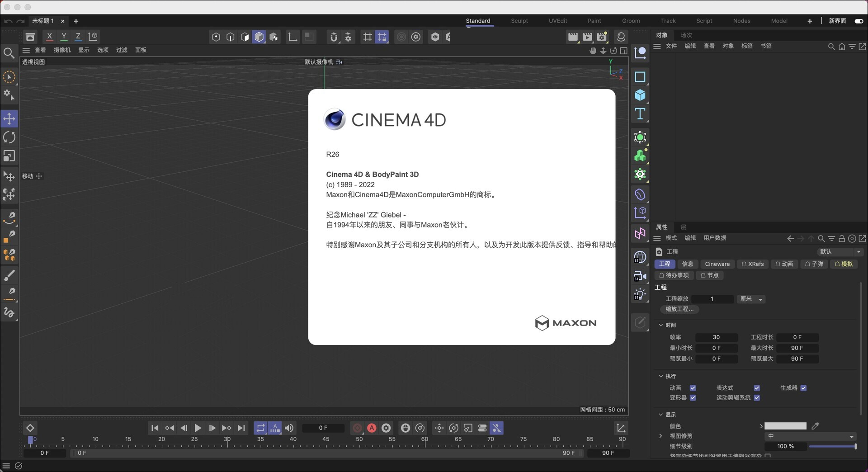Switch to Sculpt layout

coord(519,21)
